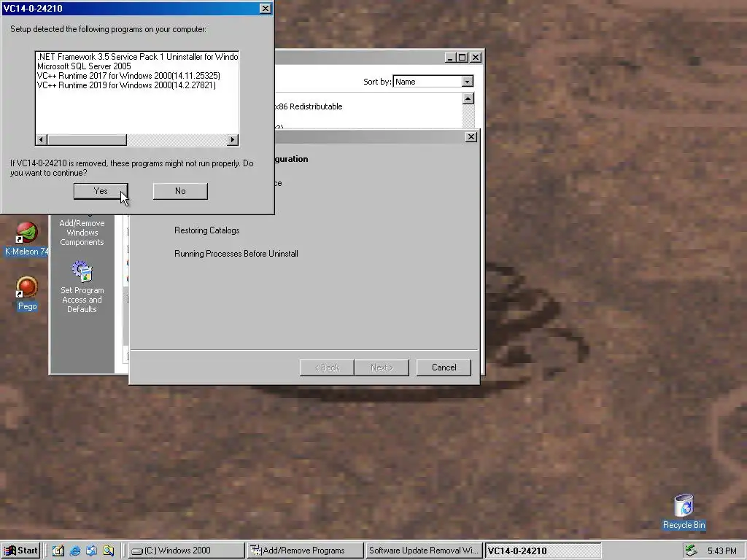Image resolution: width=747 pixels, height=560 pixels.
Task: Close the Software Update Removal Wizard window
Action: (x=471, y=137)
